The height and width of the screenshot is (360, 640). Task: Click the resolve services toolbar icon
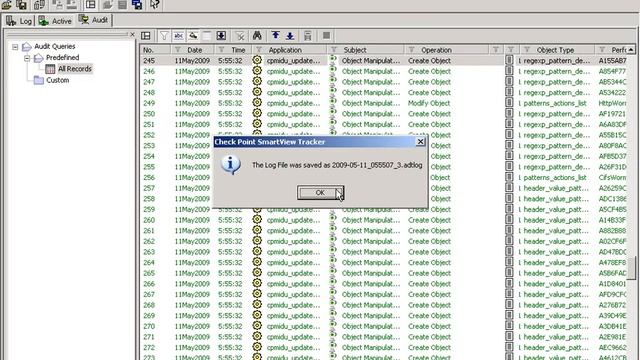193,36
